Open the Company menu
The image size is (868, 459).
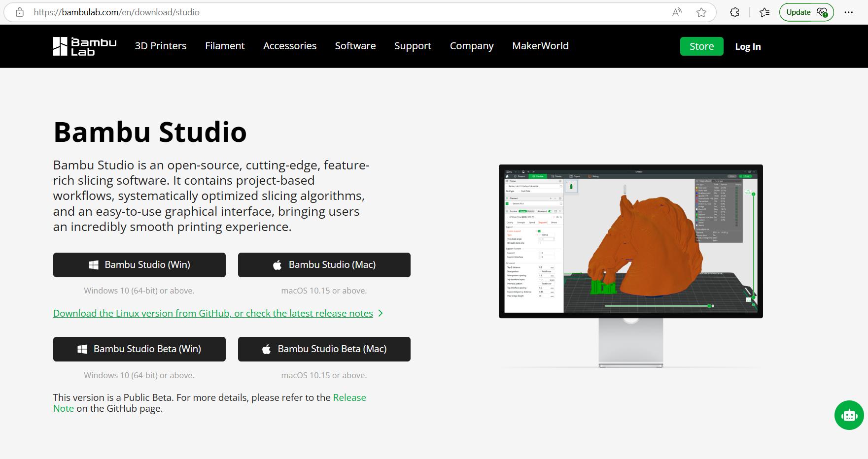[472, 46]
